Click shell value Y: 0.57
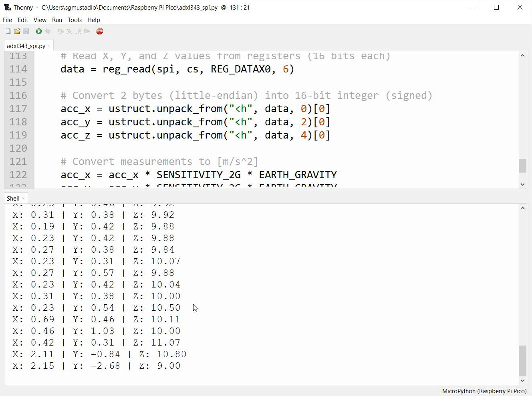The width and height of the screenshot is (532, 396). pos(93,273)
